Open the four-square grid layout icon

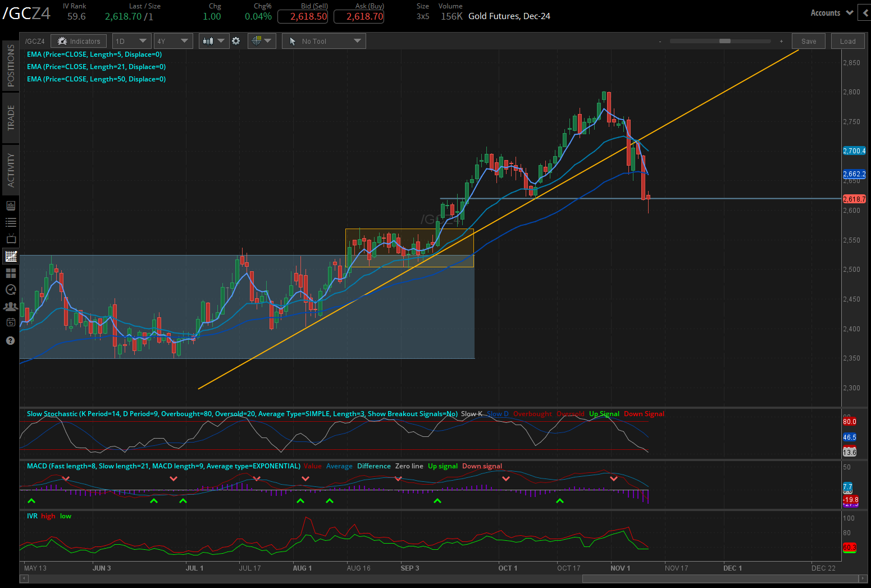point(11,274)
